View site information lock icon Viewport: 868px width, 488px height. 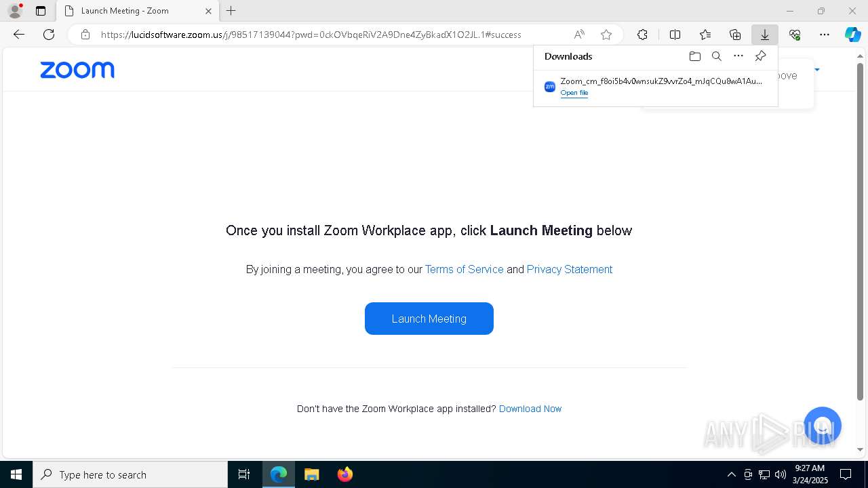click(85, 35)
